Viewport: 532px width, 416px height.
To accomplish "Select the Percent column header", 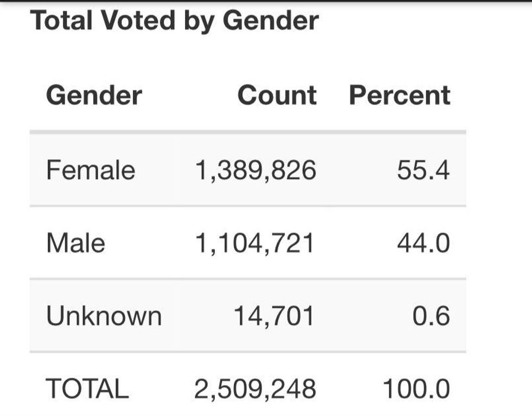I will click(400, 95).
